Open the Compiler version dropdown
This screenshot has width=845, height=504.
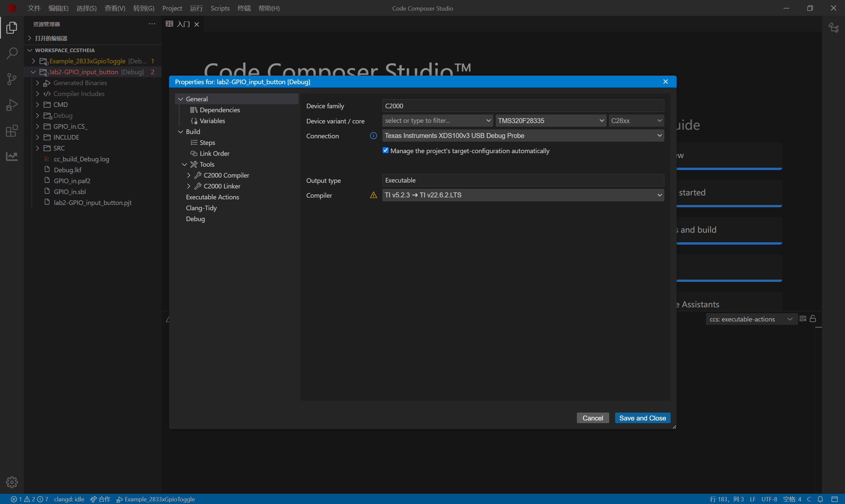coord(523,195)
